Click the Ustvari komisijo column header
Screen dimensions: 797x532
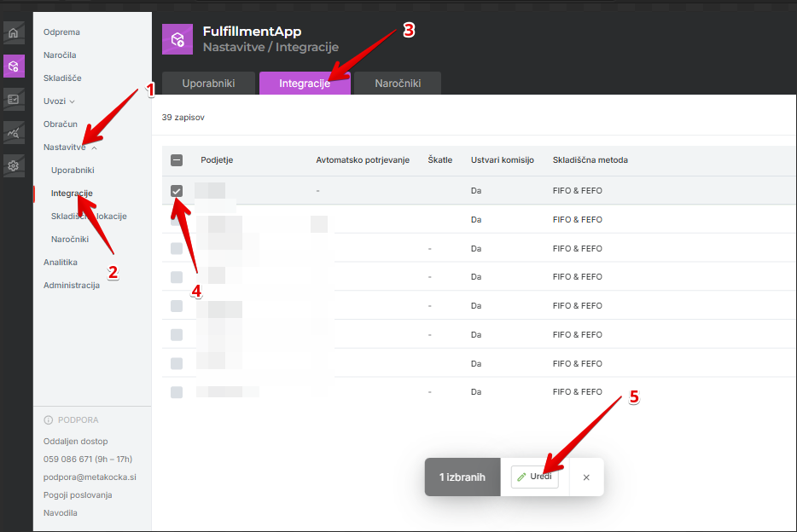(503, 160)
